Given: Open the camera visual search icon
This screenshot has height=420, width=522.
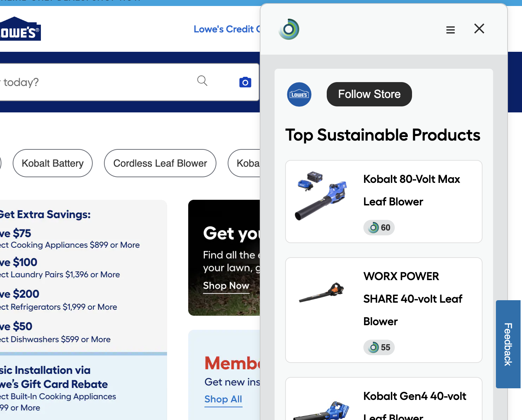Looking at the screenshot, I should [x=245, y=82].
